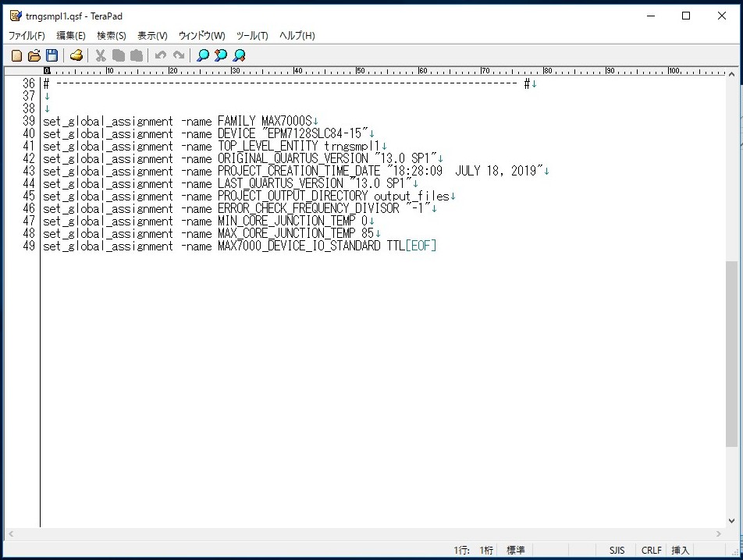This screenshot has height=560, width=743.
Task: Click the Paste toolbar icon
Action: point(137,56)
